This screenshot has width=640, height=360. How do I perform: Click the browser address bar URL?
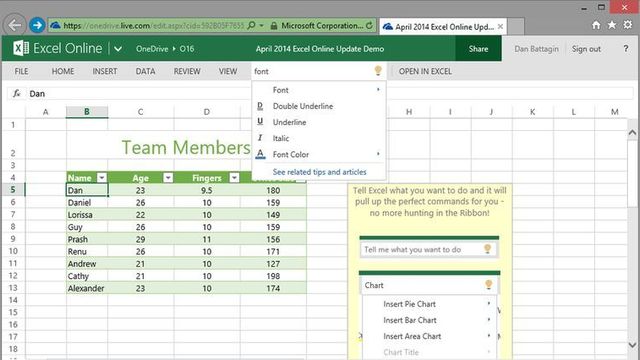point(153,25)
